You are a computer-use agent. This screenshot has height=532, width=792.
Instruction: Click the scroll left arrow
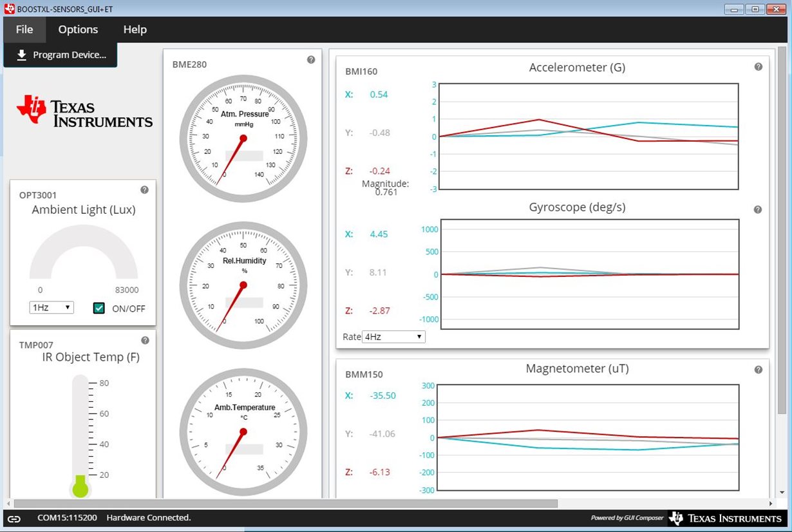8,503
